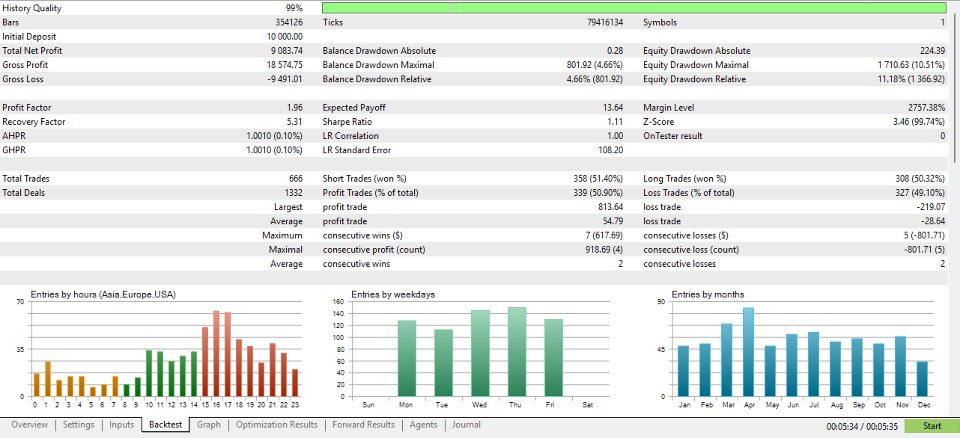Click the Z-Score value 3.46 (99.74%)
This screenshot has height=438, width=960.
click(x=919, y=122)
